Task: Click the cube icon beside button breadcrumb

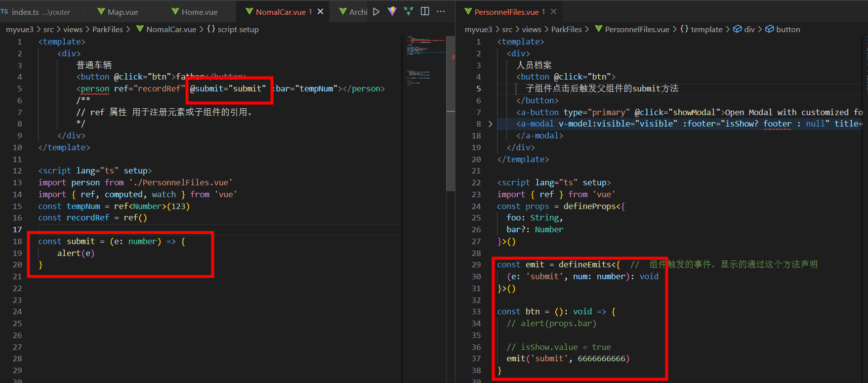Action: coord(769,29)
